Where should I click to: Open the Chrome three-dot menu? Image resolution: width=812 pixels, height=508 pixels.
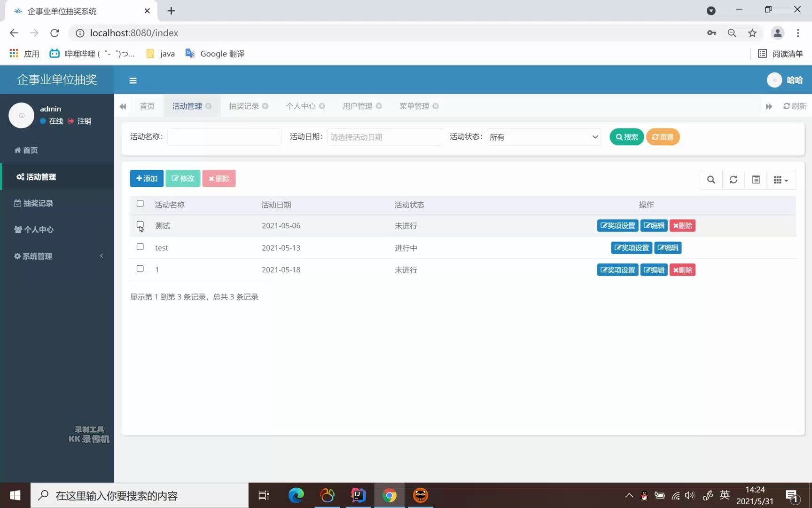point(798,33)
